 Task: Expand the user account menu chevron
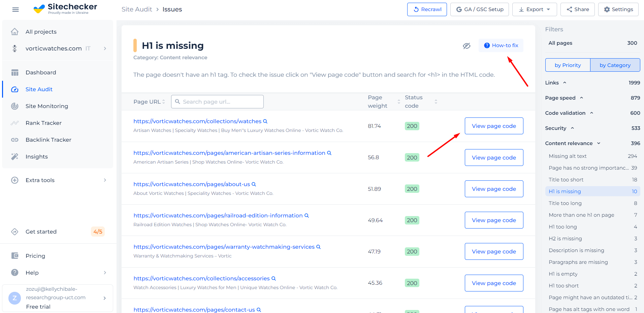click(105, 298)
